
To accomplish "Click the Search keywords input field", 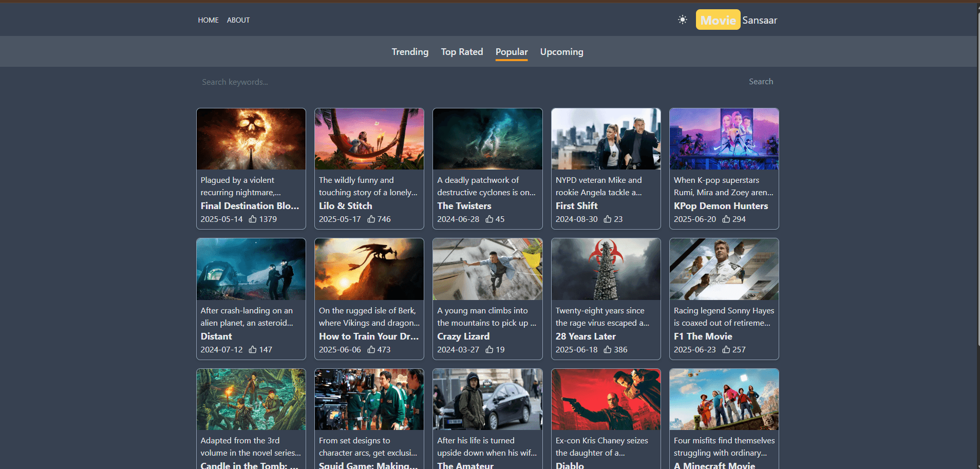I will click(x=469, y=82).
